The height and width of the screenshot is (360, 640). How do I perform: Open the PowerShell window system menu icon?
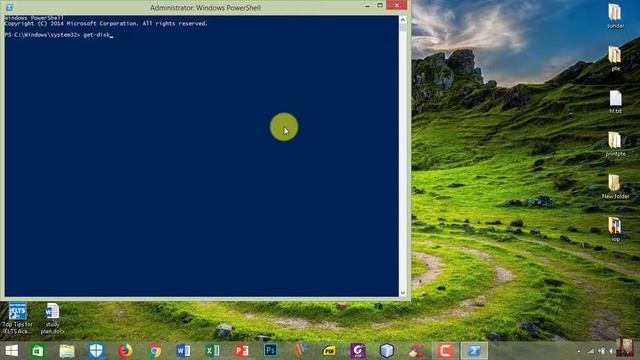[x=9, y=7]
